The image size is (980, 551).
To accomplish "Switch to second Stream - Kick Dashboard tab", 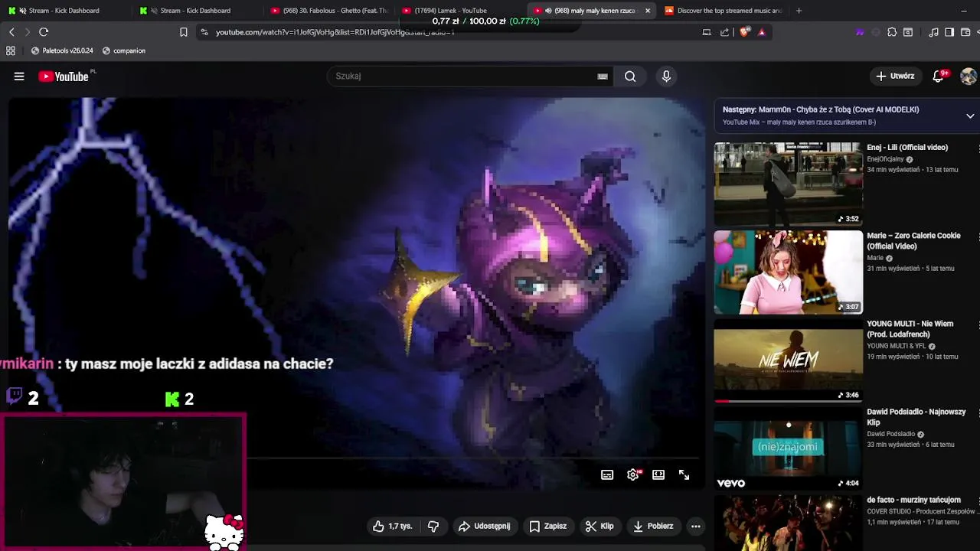I will tap(195, 11).
